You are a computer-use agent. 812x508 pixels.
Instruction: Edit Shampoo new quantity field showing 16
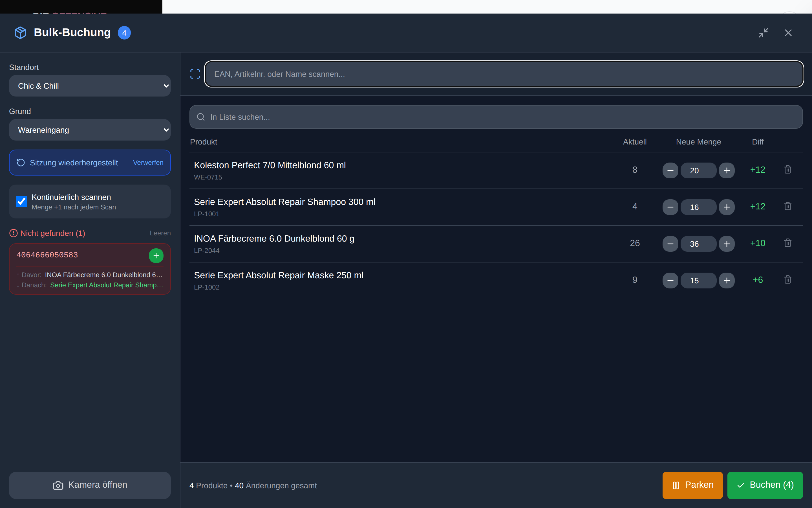pos(698,207)
